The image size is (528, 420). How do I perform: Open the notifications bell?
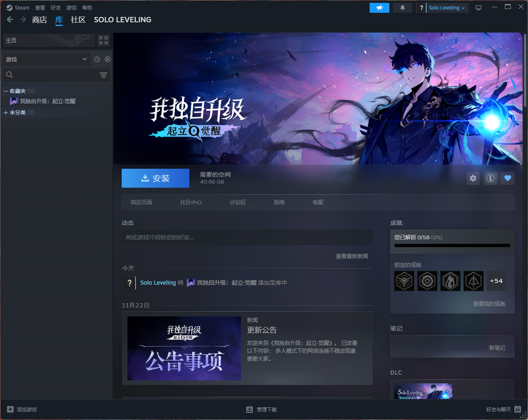(403, 8)
